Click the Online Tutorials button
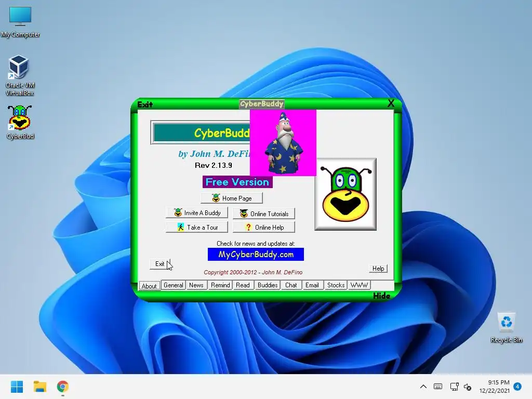Viewport: 532px width, 399px height. pyautogui.click(x=264, y=214)
